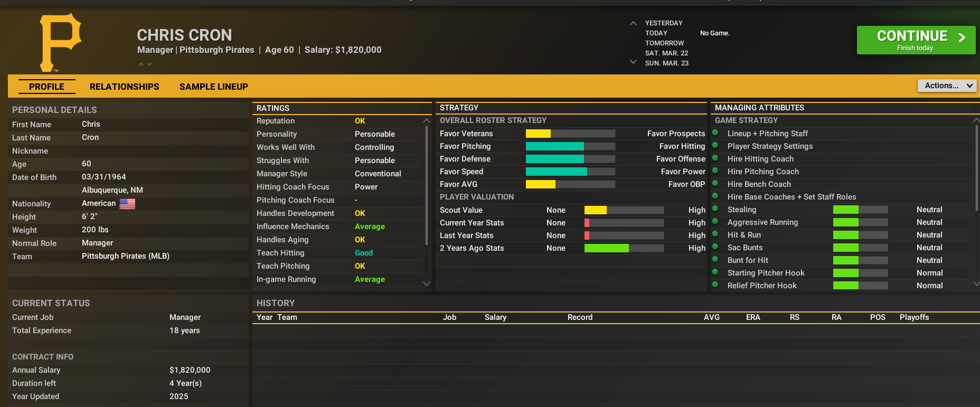Toggle the green indicator beside Relief Pitcher Hook
Screen dimensions: 980x407
[x=715, y=285]
